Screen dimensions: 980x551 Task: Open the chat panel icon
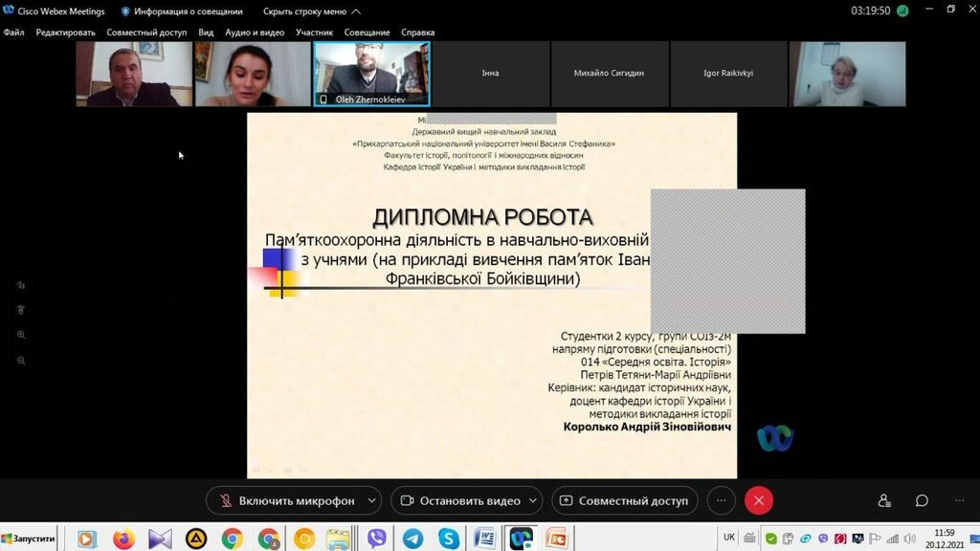tap(922, 500)
